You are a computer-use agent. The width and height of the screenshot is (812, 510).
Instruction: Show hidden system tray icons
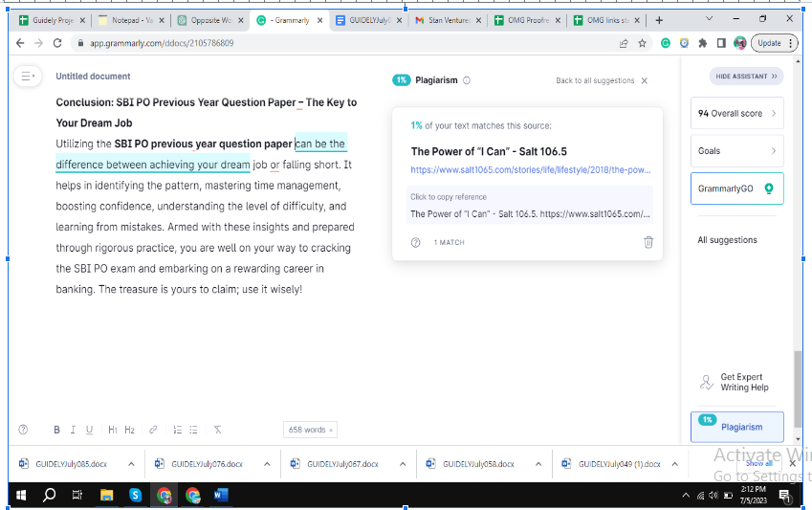click(x=686, y=496)
